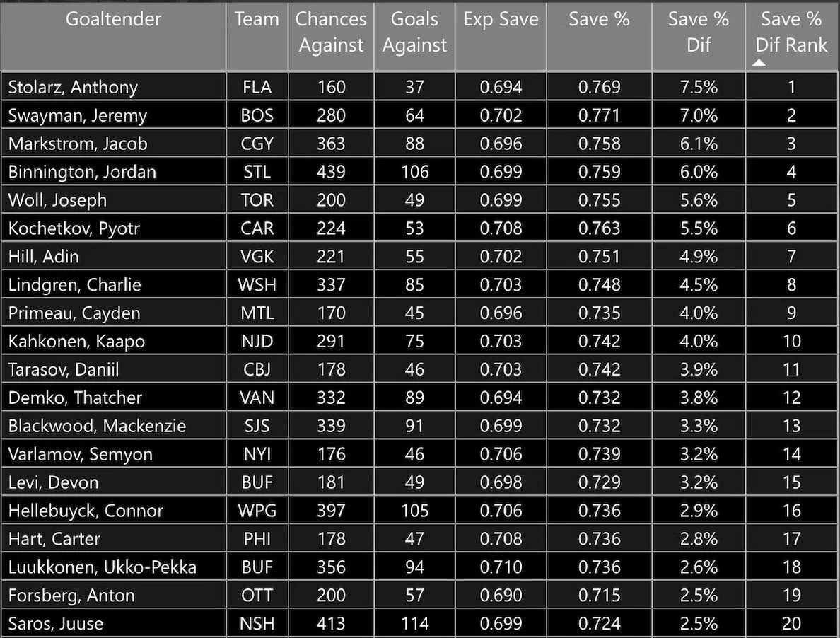Click Markstrom, Jacob name cell
The width and height of the screenshot is (840, 638).
pyautogui.click(x=78, y=144)
